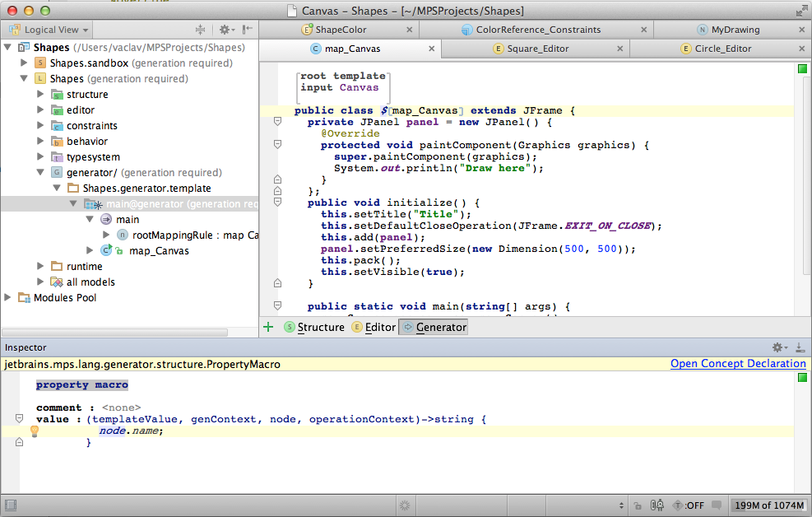
Task: Toggle the type-system T:OFF indicator
Action: [x=689, y=505]
